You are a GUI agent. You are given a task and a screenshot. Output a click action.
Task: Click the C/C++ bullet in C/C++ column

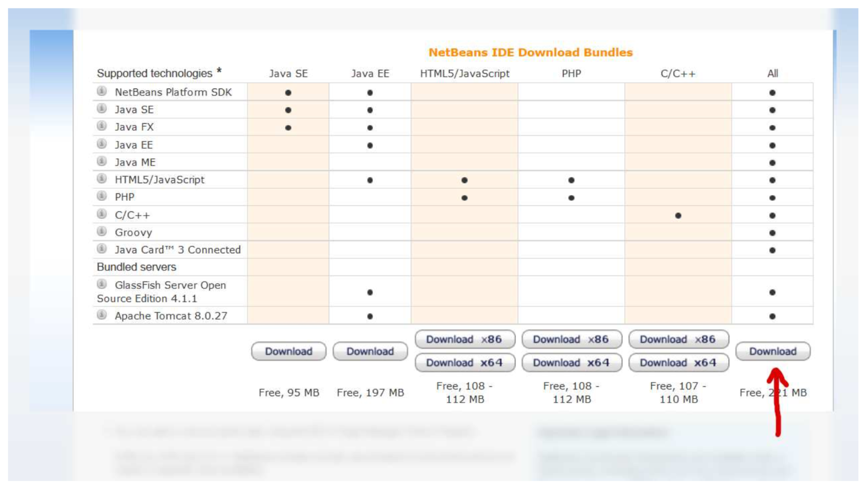pos(678,215)
